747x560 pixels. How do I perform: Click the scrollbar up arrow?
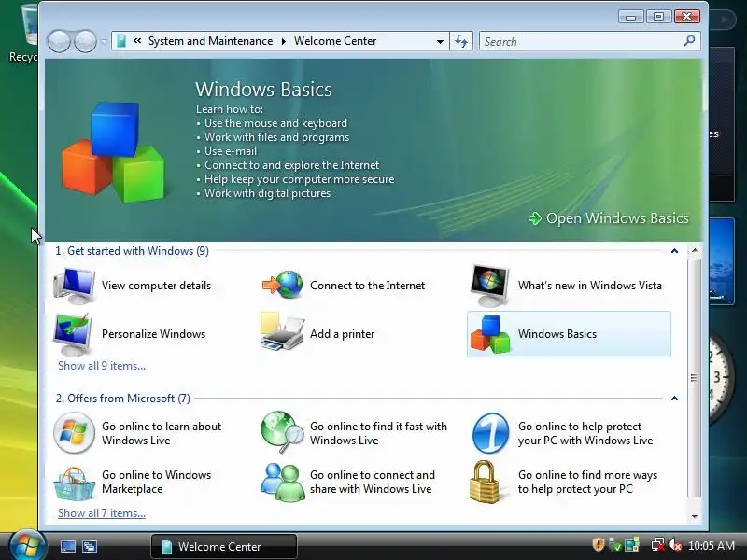[x=695, y=250]
